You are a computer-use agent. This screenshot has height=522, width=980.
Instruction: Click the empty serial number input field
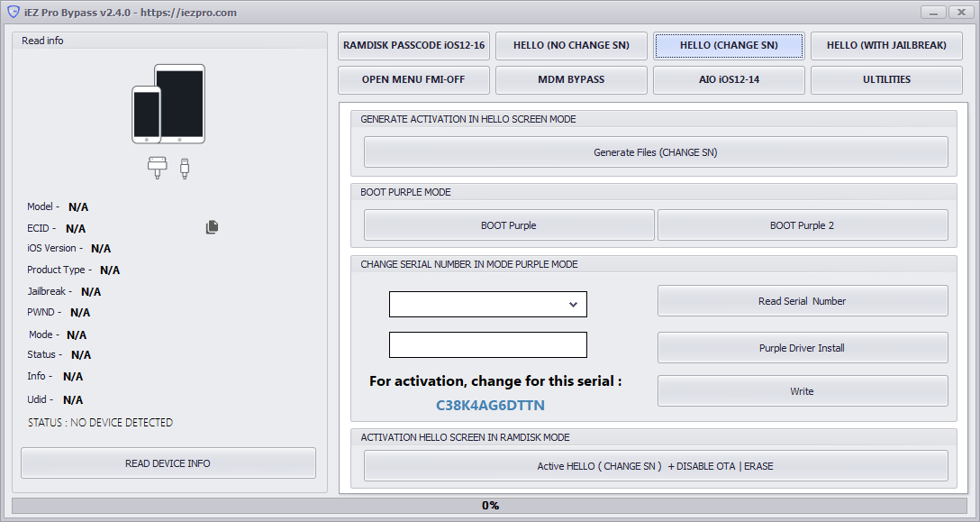487,344
